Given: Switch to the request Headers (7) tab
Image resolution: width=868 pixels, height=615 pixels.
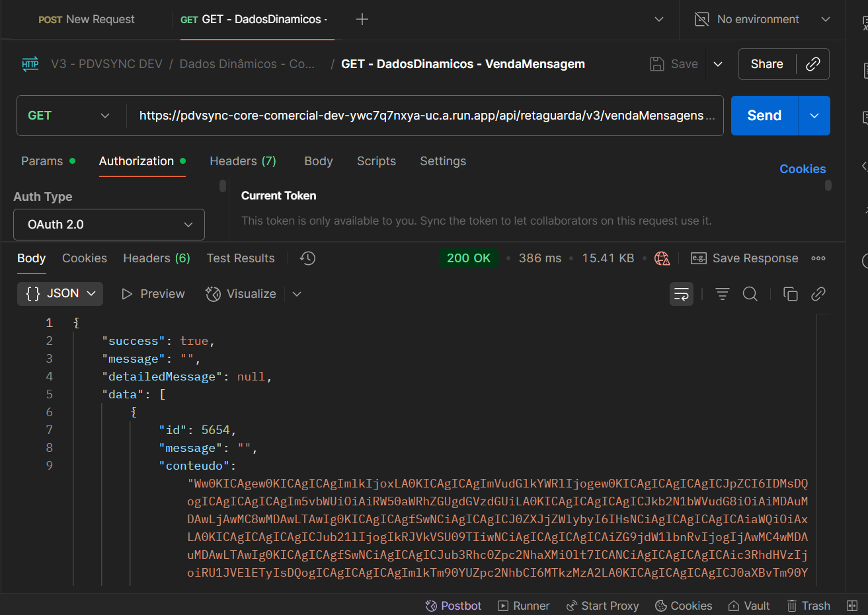Looking at the screenshot, I should 243,161.
